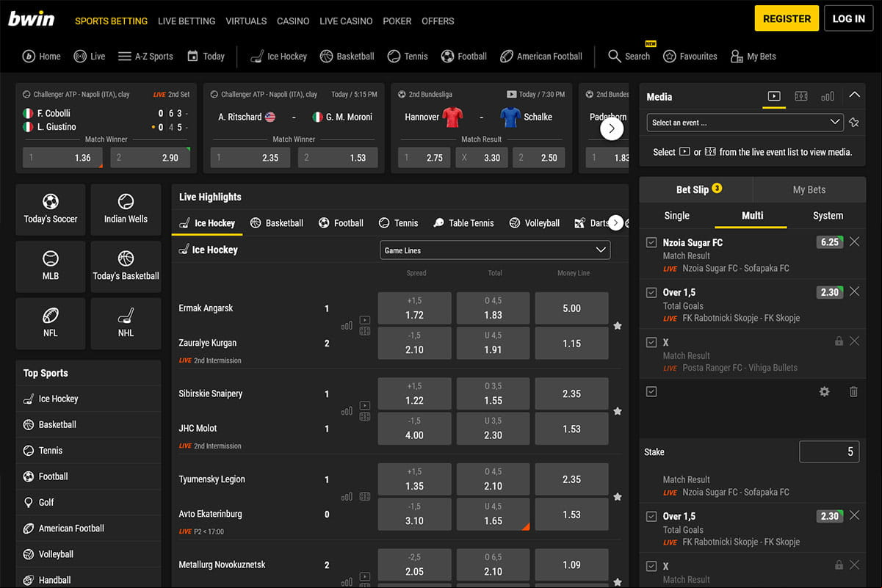The image size is (882, 588).
Task: Select Tyumensky Legion over 4,5 at 2.10
Action: click(x=493, y=479)
